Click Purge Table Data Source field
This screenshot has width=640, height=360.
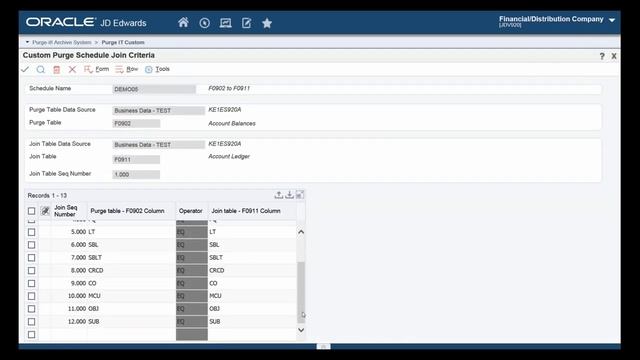158,111
